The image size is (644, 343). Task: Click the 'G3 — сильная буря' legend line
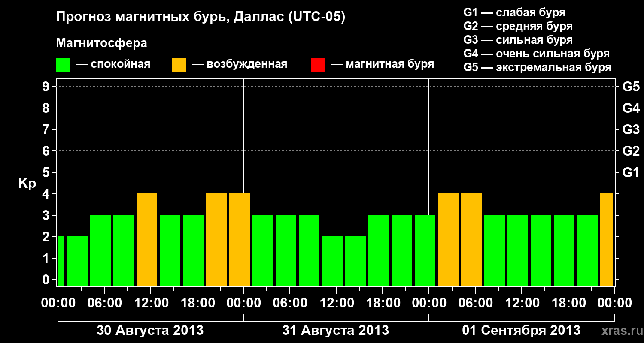[x=518, y=40]
